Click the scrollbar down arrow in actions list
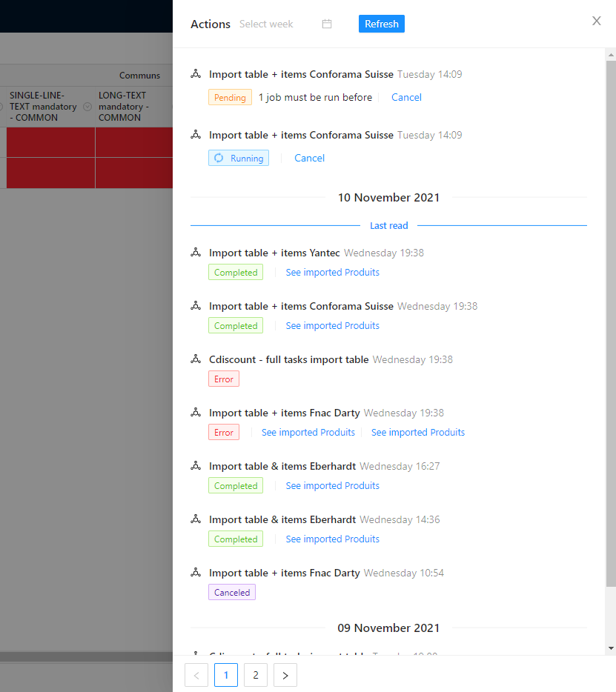 [x=611, y=648]
